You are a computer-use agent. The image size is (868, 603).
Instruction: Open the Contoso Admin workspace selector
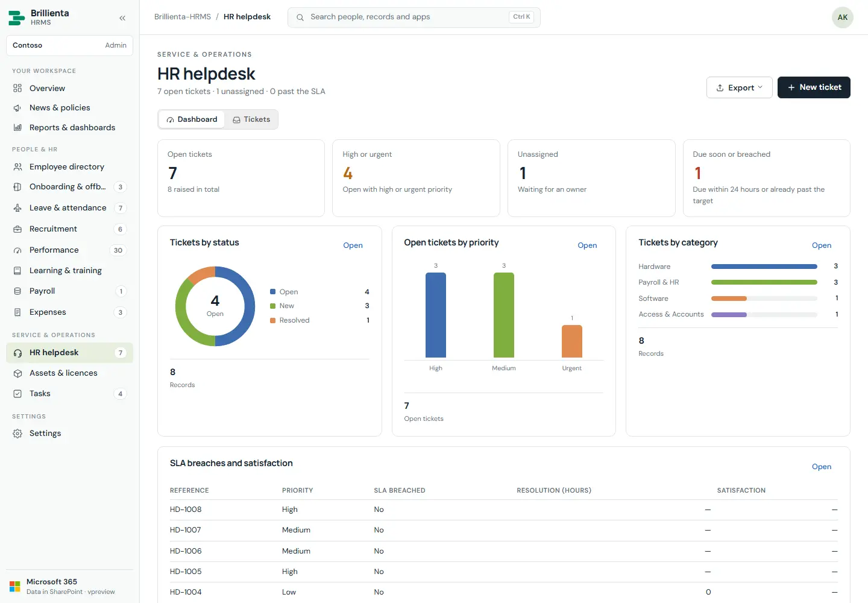click(69, 45)
